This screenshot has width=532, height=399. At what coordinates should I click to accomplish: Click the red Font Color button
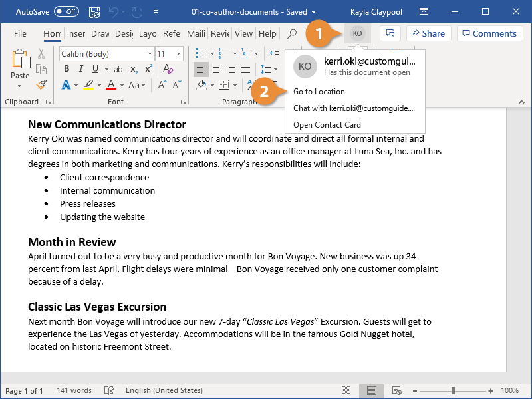point(110,85)
